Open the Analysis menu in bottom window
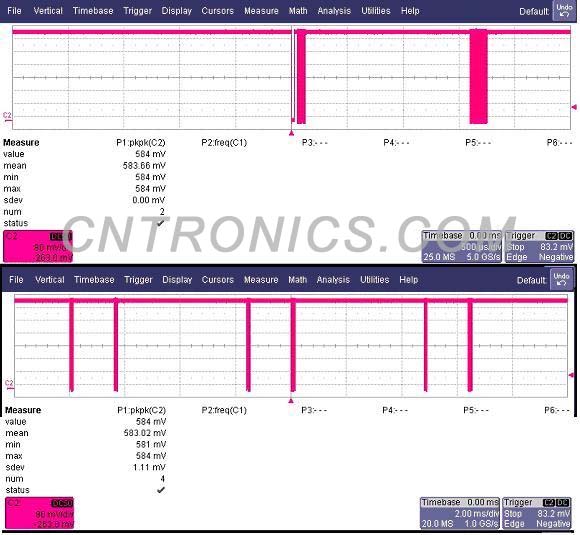This screenshot has width=580, height=535. pos(333,280)
